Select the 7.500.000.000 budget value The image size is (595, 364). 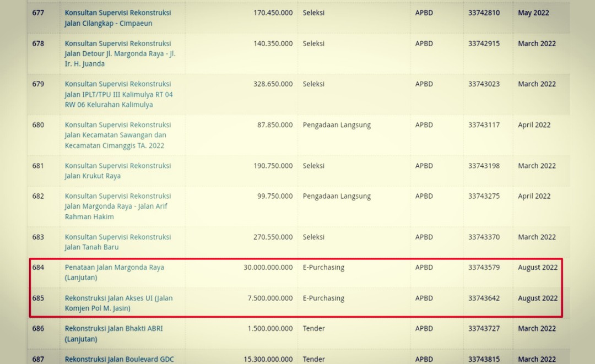point(270,298)
